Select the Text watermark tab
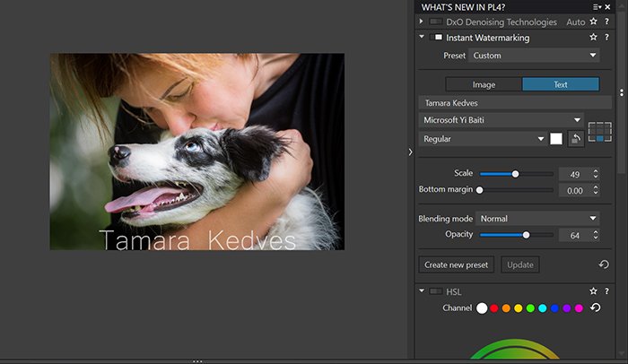The height and width of the screenshot is (364, 628). click(561, 84)
